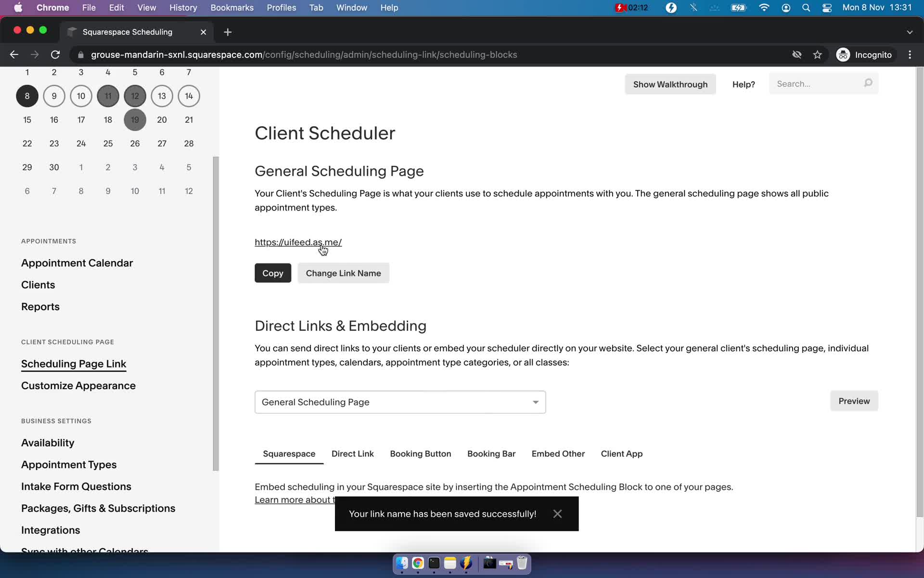Switch to the Booking Bar tab
Viewport: 924px width, 578px height.
tap(491, 454)
